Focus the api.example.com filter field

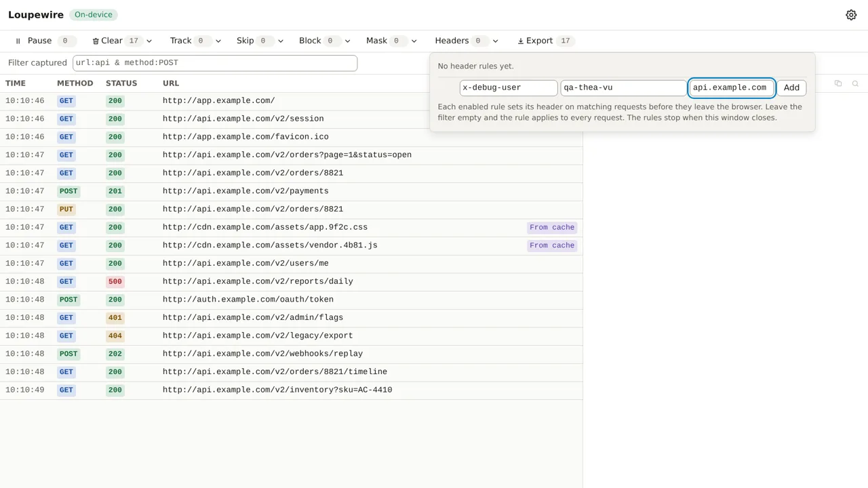tap(732, 87)
